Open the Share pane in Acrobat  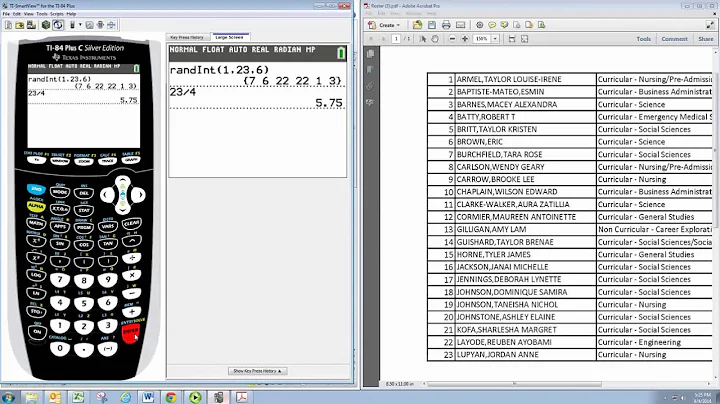pos(706,39)
